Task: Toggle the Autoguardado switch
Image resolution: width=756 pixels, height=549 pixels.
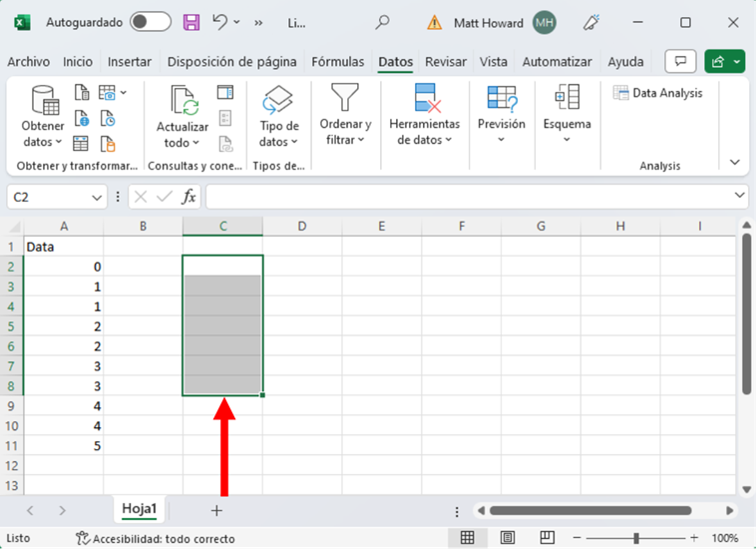Action: [150, 22]
